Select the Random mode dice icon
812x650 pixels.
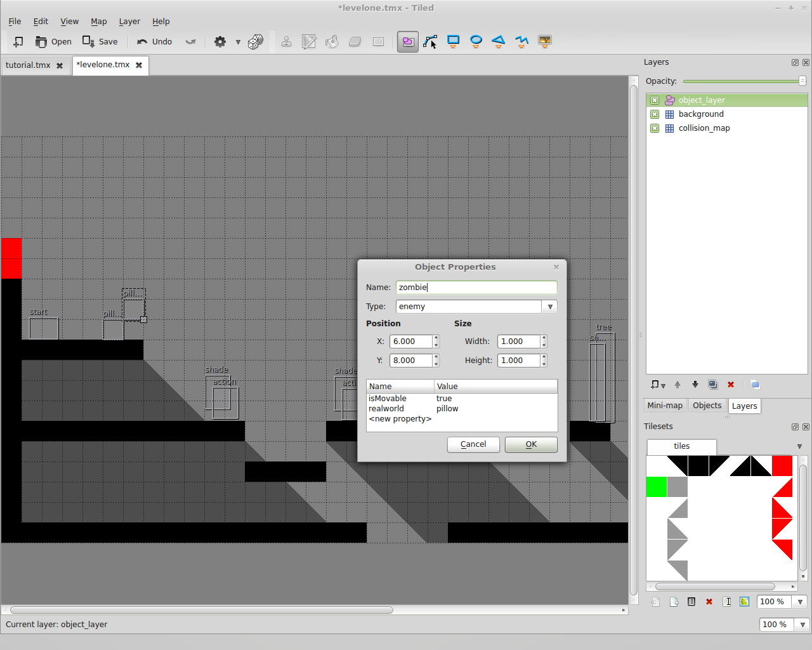tap(256, 42)
